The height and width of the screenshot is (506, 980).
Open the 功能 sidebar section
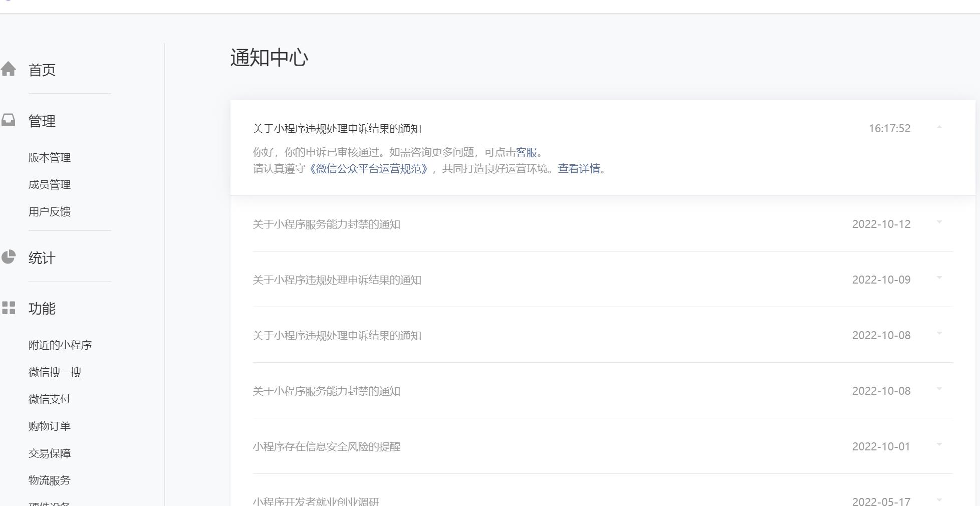[x=42, y=308]
